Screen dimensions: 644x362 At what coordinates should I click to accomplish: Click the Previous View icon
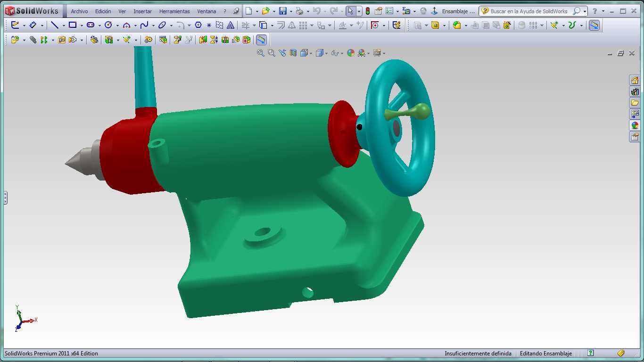[x=282, y=53]
